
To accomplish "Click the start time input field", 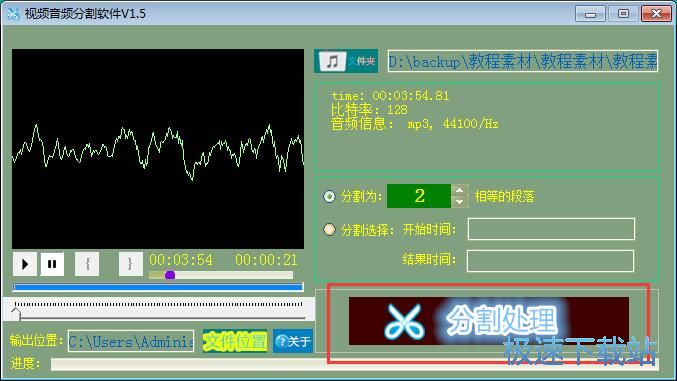I will coord(551,229).
